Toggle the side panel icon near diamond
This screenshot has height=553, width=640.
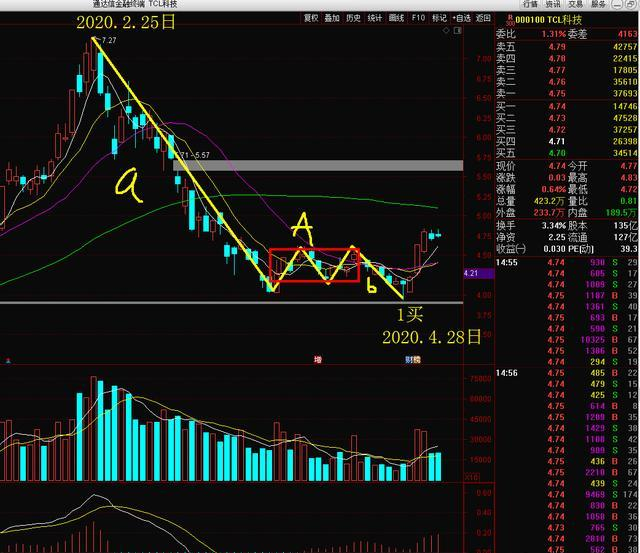(458, 30)
